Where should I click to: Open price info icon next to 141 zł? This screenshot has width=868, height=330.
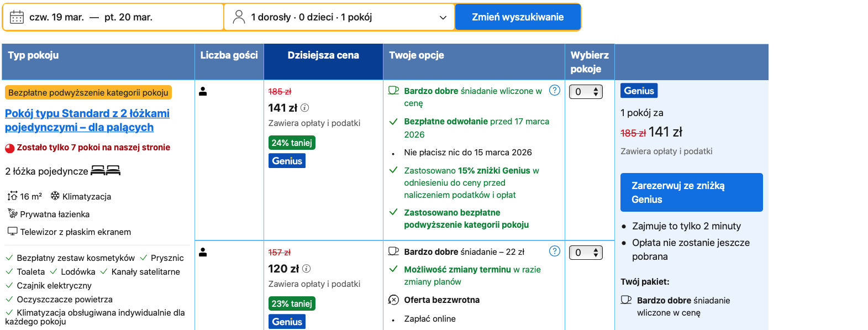click(304, 108)
